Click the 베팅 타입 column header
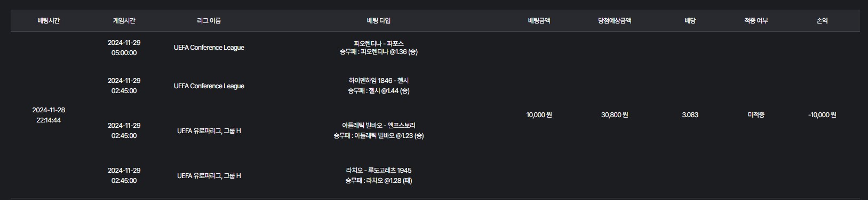This screenshot has width=868, height=200. [379, 21]
